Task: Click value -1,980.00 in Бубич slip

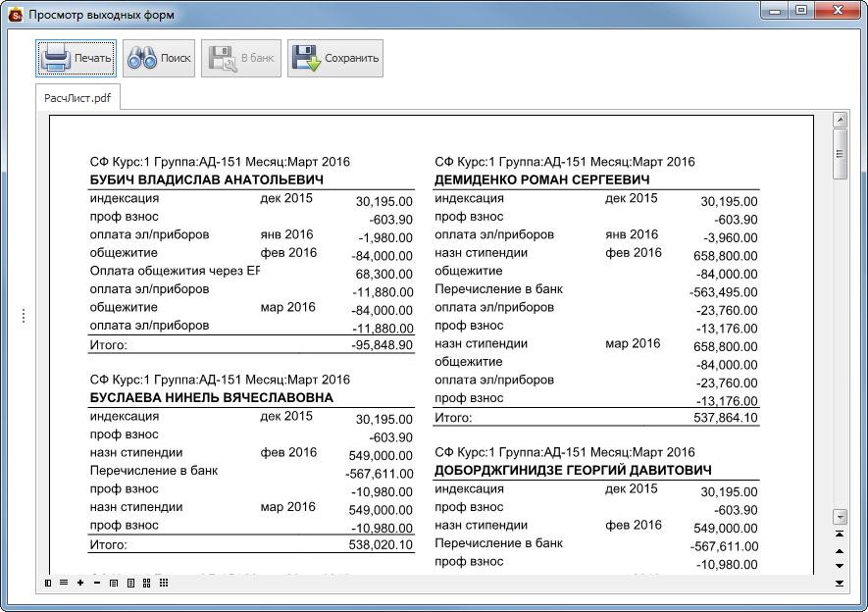Action: point(385,238)
